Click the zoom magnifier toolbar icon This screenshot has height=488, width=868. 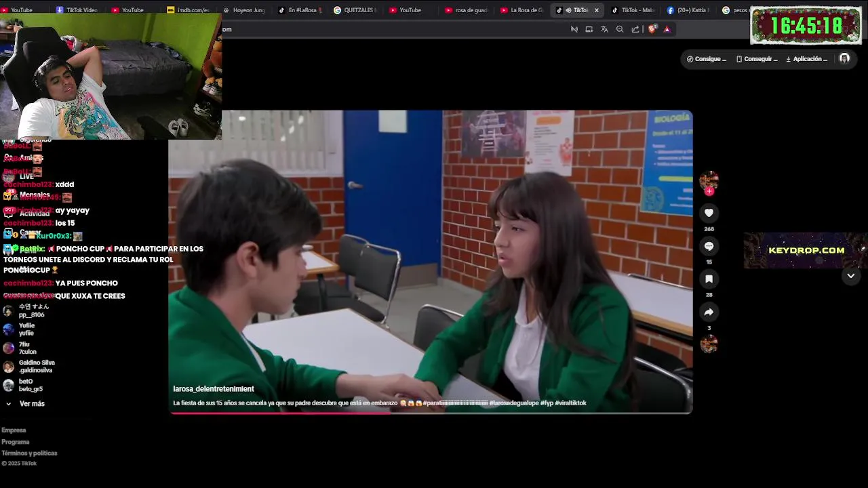point(620,29)
